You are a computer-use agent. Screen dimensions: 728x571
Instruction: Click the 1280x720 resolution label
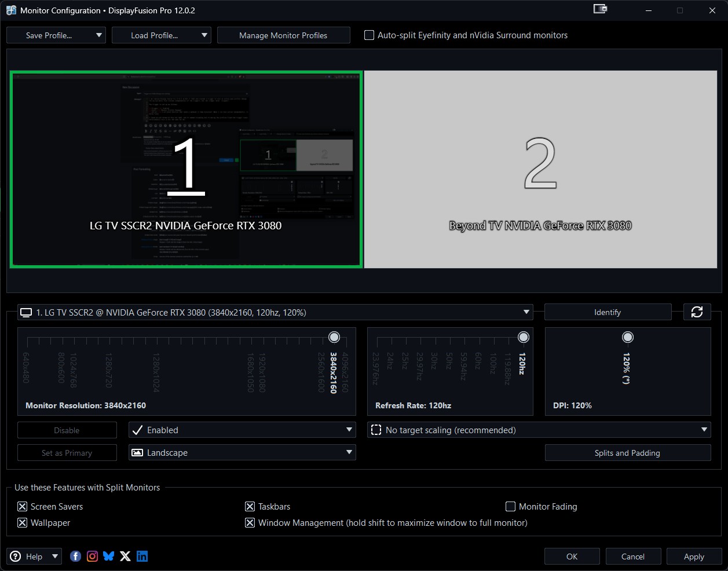pos(108,370)
